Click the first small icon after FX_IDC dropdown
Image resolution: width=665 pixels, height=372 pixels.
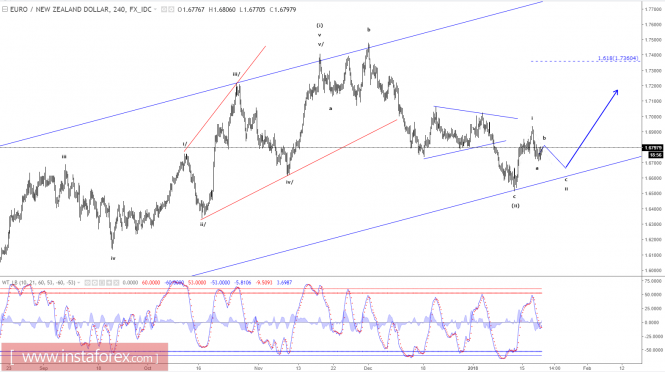[164, 9]
